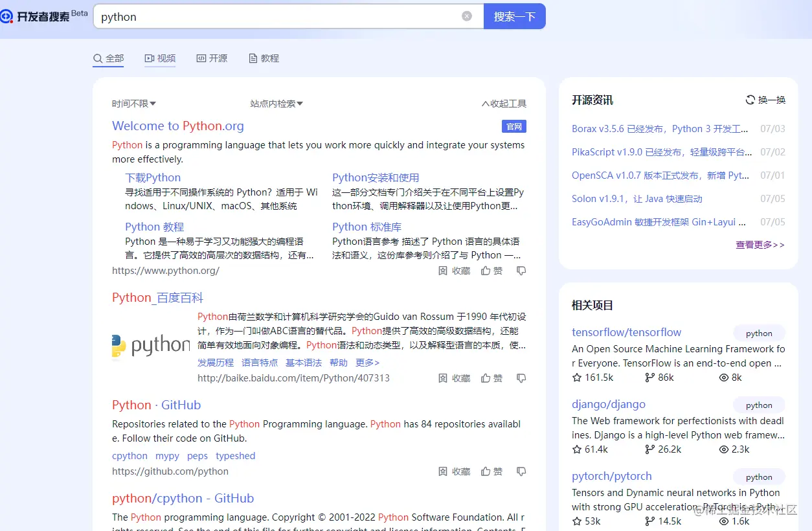Click 查看更多>> in 开源资讯
Viewport: 812px width, 531px height.
[x=760, y=245]
